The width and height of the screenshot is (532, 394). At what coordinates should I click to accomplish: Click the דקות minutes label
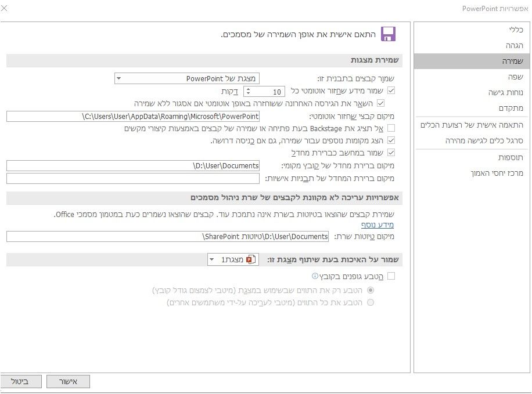[229, 92]
